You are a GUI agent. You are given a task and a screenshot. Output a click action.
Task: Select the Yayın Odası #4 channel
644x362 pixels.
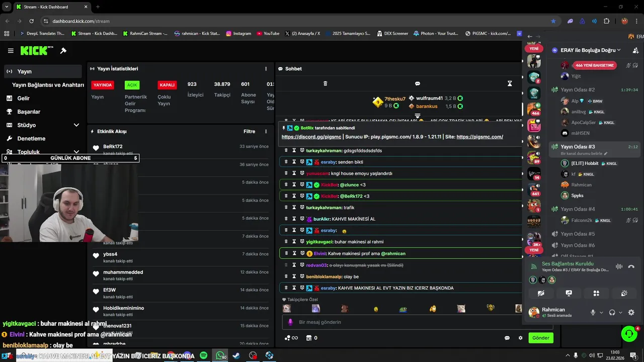point(578,209)
